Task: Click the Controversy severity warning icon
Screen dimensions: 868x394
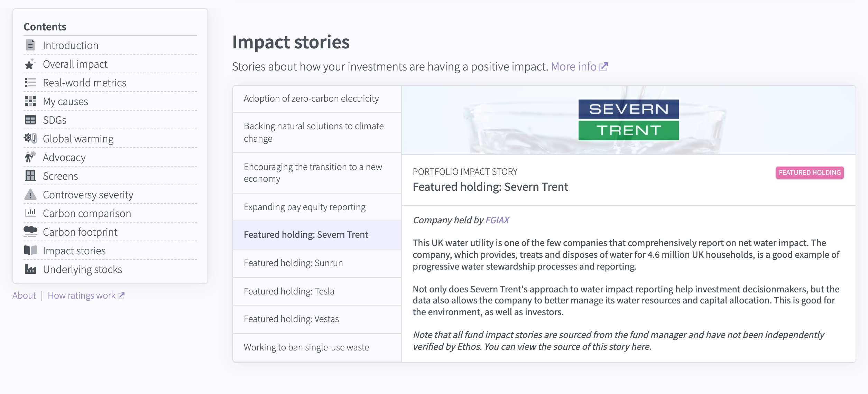Action: click(x=30, y=195)
